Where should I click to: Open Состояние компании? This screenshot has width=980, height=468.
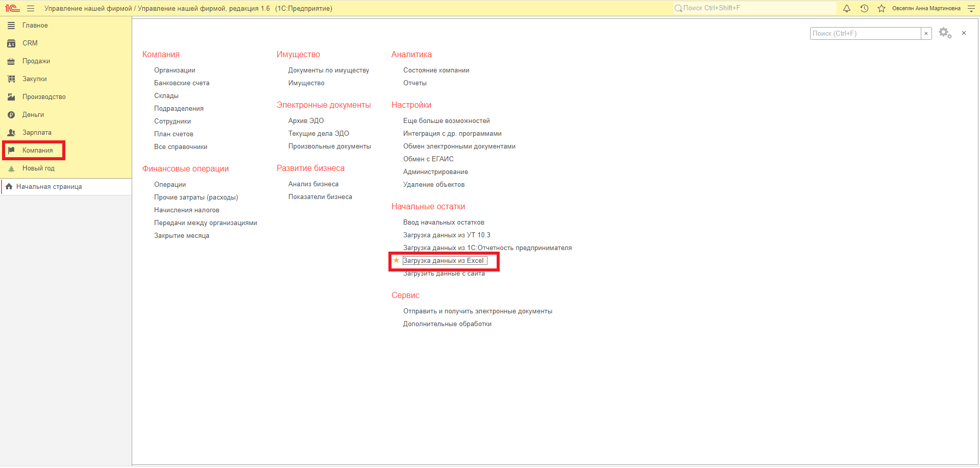(x=436, y=70)
